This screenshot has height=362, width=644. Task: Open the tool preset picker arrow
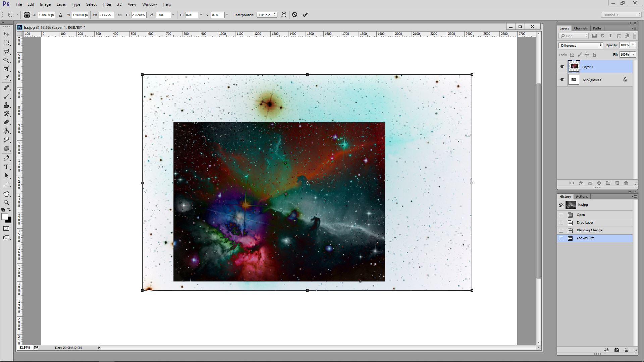tap(17, 15)
